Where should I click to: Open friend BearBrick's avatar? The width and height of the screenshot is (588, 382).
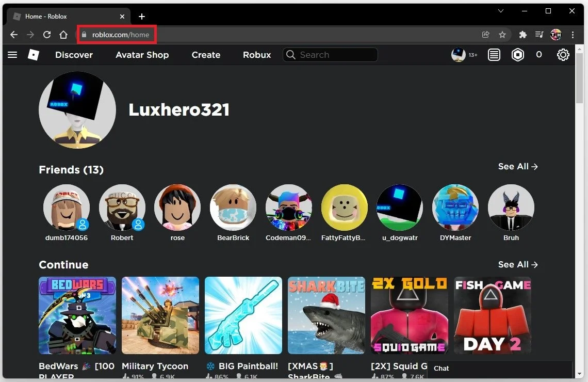(x=233, y=208)
